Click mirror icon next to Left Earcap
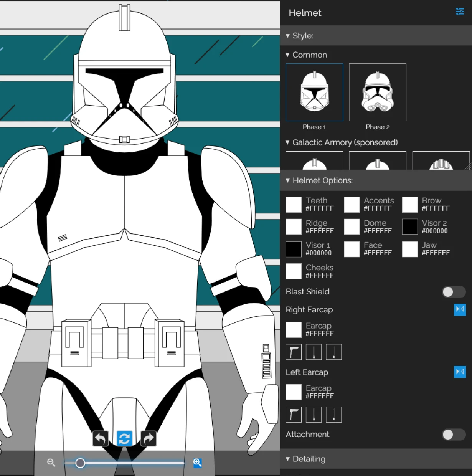The image size is (472, 476). [460, 372]
